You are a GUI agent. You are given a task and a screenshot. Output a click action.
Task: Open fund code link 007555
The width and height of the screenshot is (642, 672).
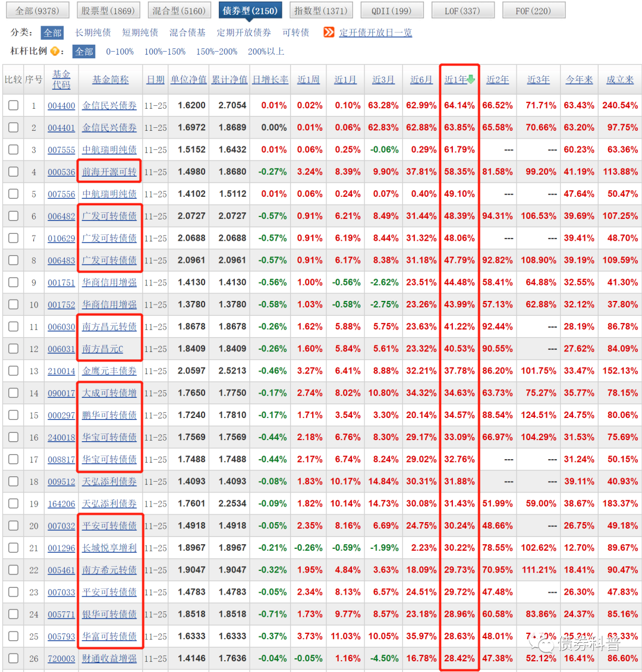pos(61,150)
